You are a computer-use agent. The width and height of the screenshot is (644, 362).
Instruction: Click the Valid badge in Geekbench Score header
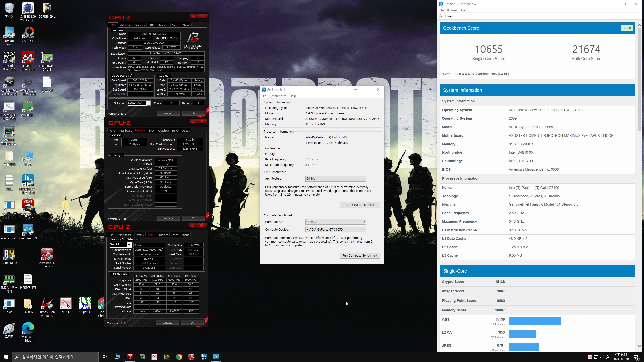tap(627, 28)
